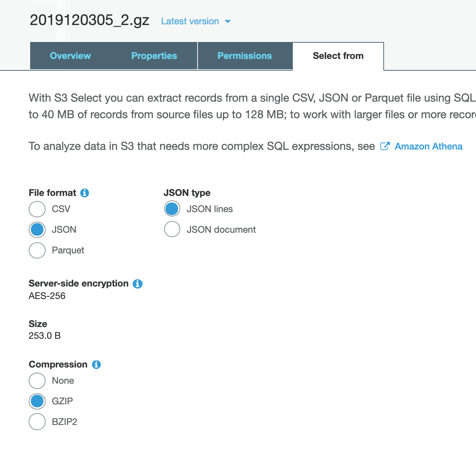Select GZIP compression

pyautogui.click(x=37, y=401)
